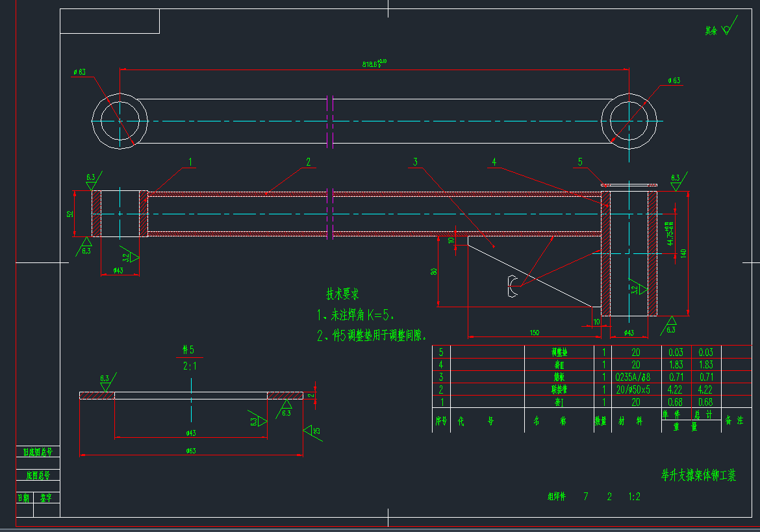Click the empty revision box at the top-left
The image size is (760, 532).
(x=110, y=21)
